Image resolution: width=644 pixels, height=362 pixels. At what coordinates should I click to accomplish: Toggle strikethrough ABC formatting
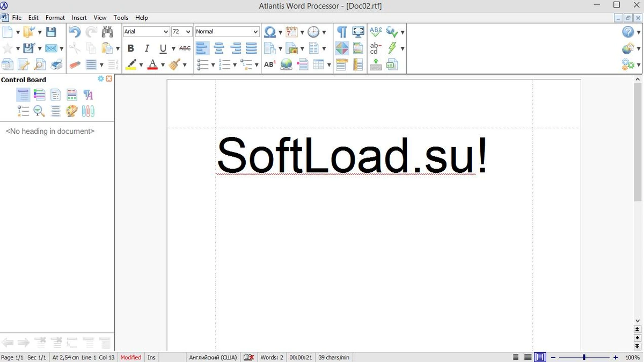click(x=185, y=48)
